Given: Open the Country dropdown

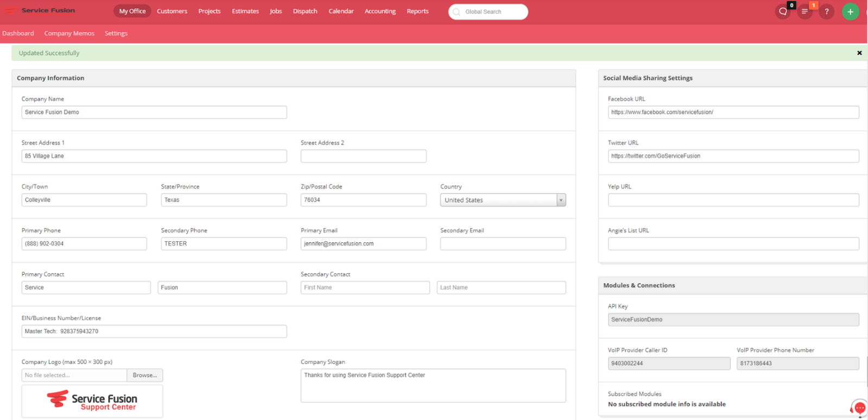Looking at the screenshot, I should (503, 200).
